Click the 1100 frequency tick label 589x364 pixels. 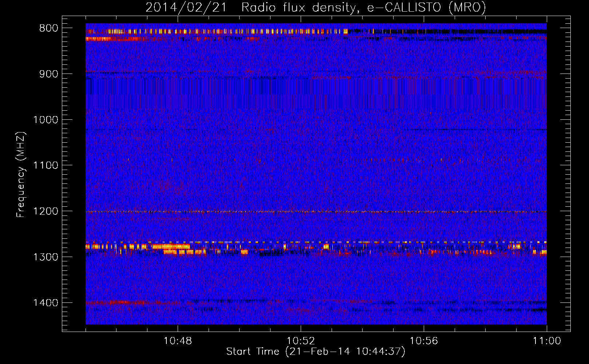coord(46,165)
